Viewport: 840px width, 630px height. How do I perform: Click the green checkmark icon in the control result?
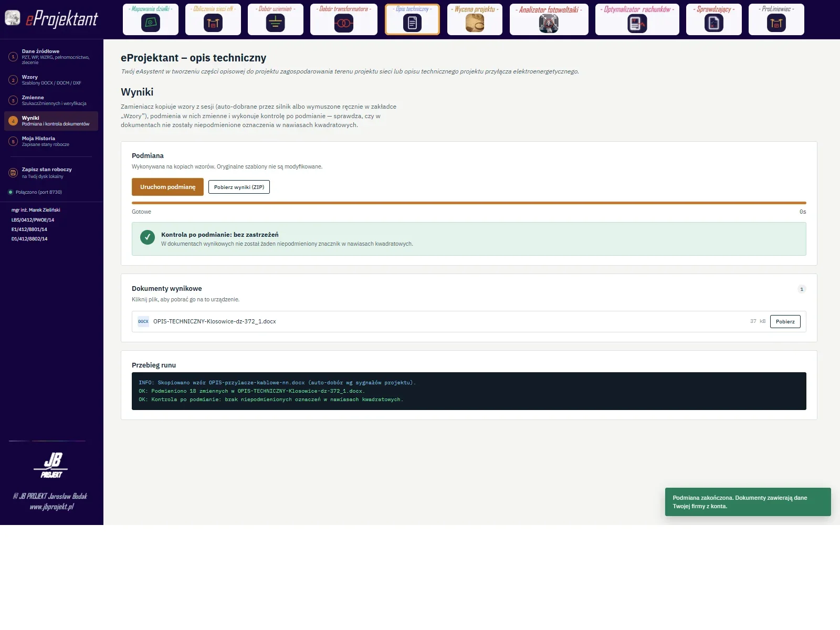pyautogui.click(x=148, y=237)
